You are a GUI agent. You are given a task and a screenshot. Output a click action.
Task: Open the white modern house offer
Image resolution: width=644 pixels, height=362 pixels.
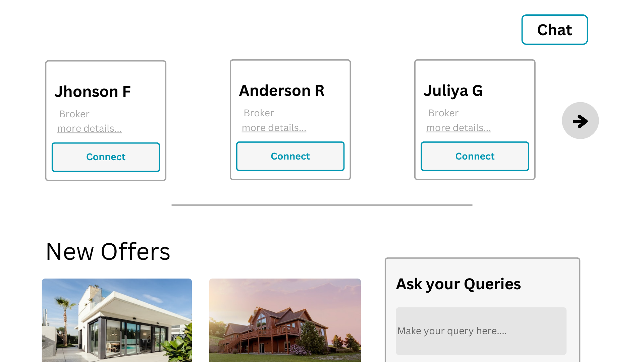tap(117, 320)
